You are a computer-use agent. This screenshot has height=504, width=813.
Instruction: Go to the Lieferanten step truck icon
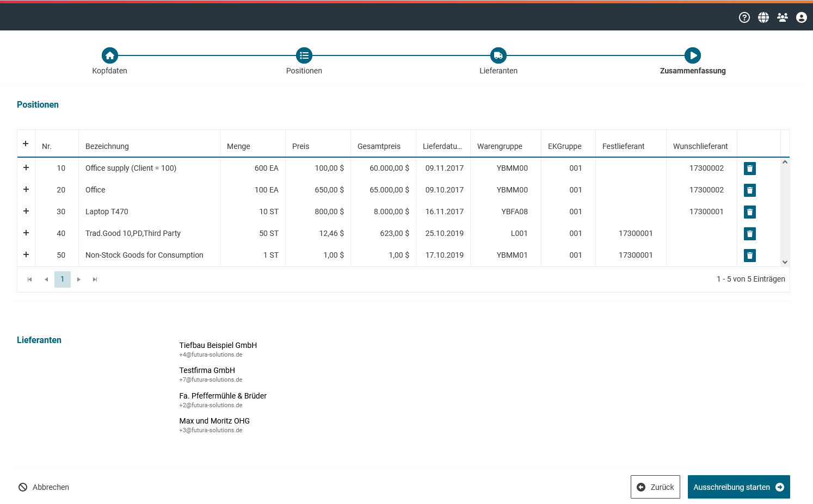pyautogui.click(x=498, y=55)
